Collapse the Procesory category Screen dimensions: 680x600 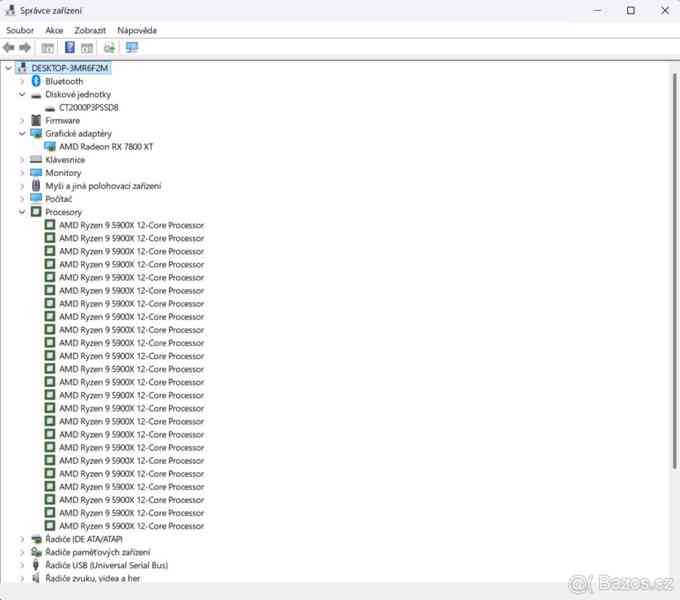click(22, 212)
